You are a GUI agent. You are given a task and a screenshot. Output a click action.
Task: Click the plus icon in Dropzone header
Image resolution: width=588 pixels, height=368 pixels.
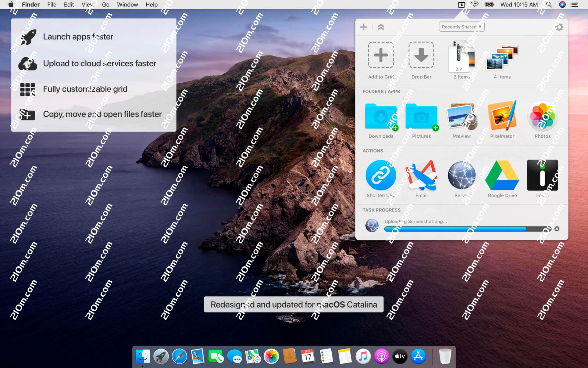363,27
